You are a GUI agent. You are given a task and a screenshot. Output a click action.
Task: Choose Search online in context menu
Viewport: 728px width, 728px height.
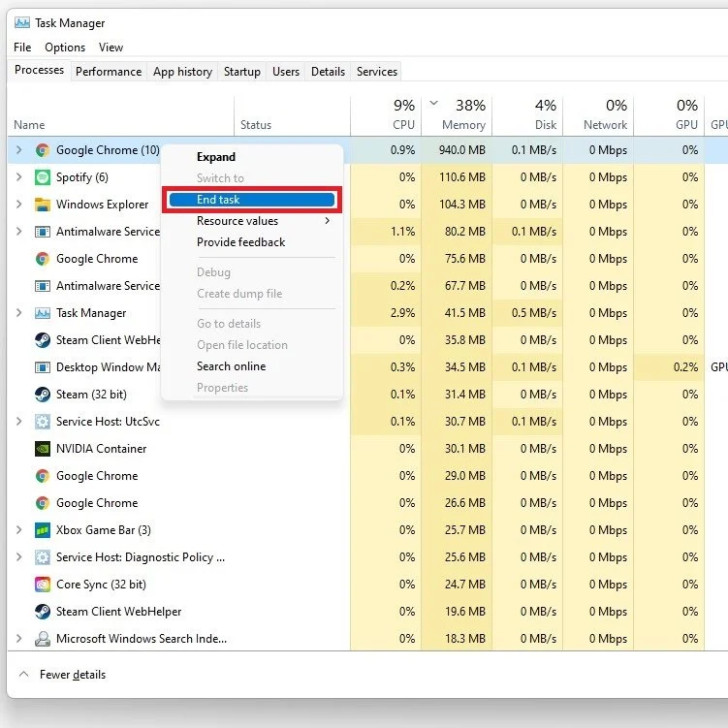232,366
